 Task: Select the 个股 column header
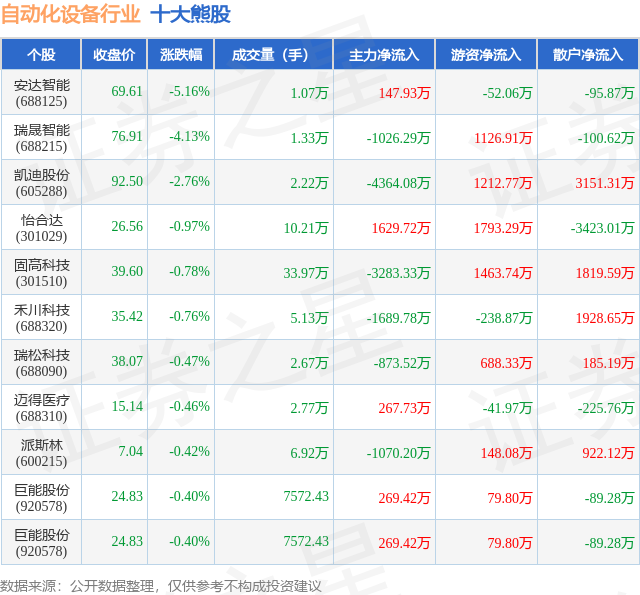(41, 55)
